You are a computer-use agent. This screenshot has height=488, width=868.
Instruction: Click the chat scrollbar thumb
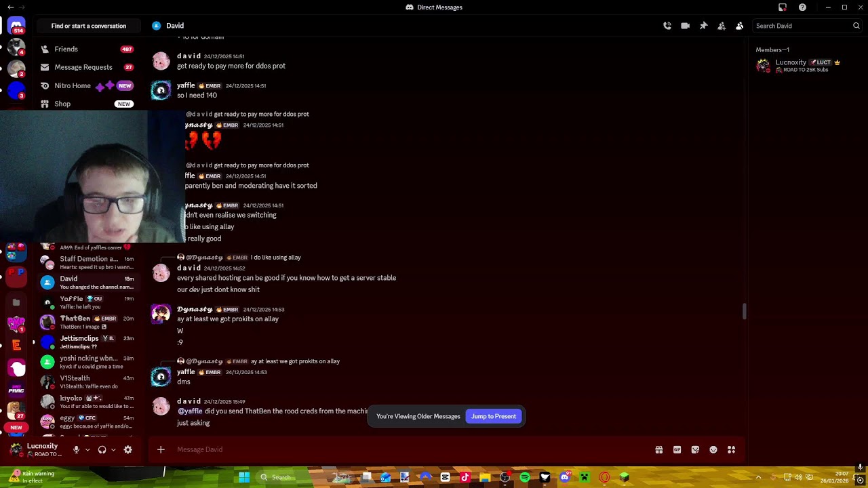click(x=744, y=311)
